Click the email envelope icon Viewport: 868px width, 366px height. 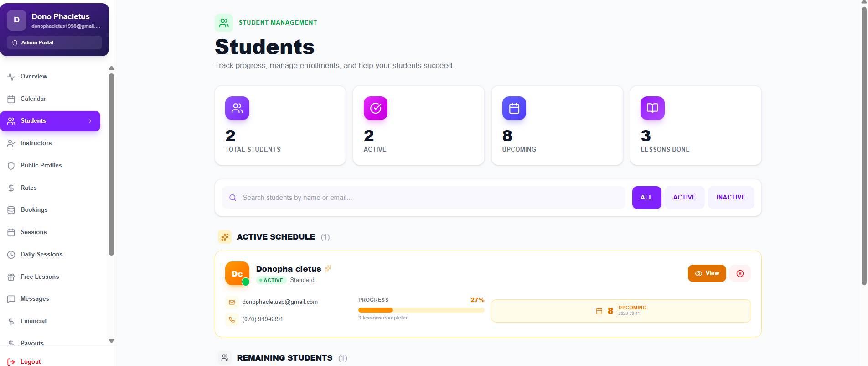point(232,302)
